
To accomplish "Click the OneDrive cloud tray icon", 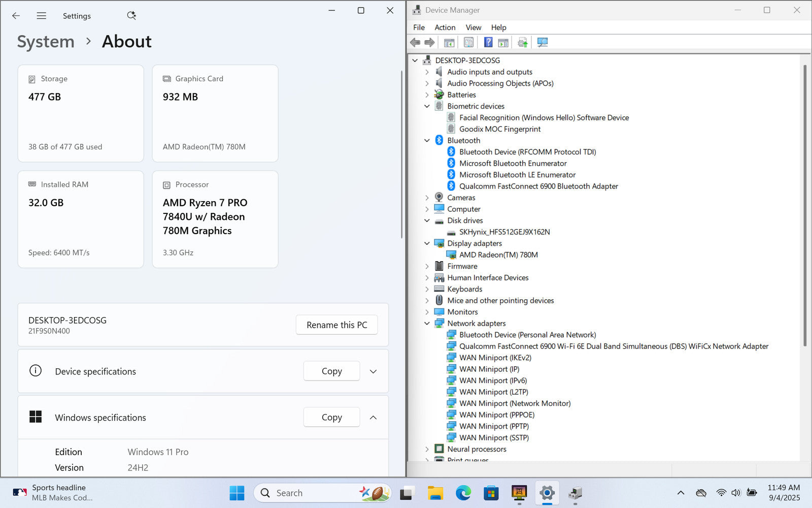I will pyautogui.click(x=701, y=493).
